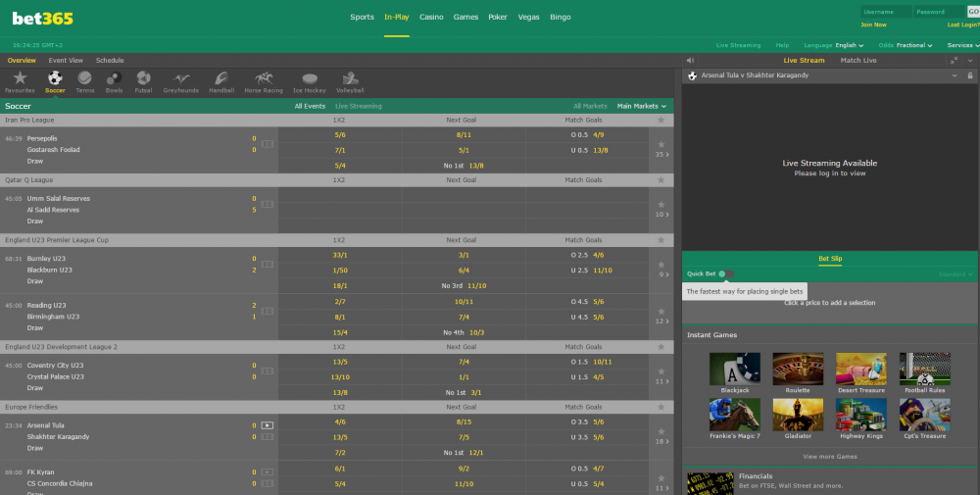Screen dimensions: 980x495
Task: Click the Username input field
Action: (x=886, y=12)
